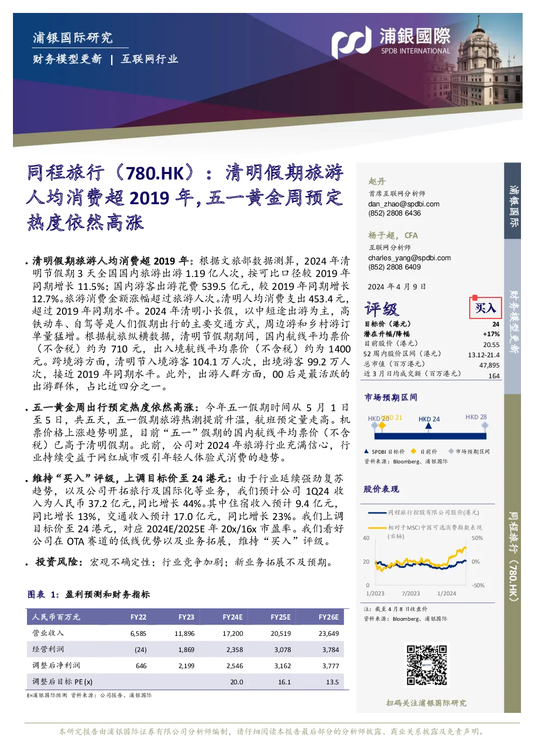Click the yellow current price diamond marker

(382, 426)
